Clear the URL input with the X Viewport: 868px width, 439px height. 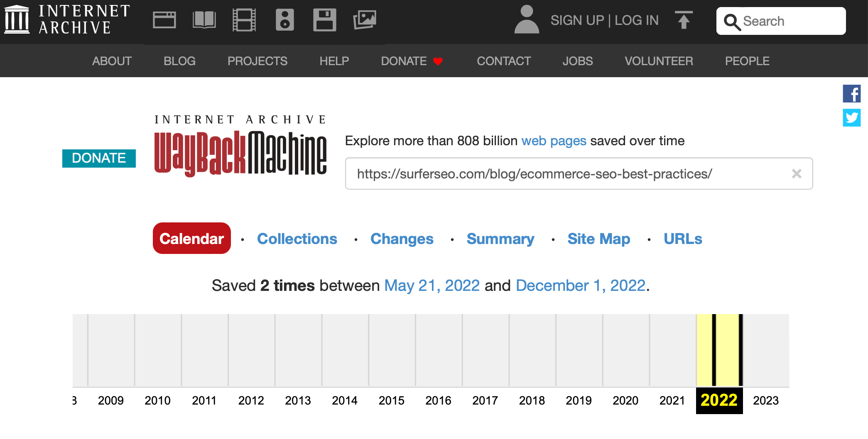pyautogui.click(x=797, y=173)
